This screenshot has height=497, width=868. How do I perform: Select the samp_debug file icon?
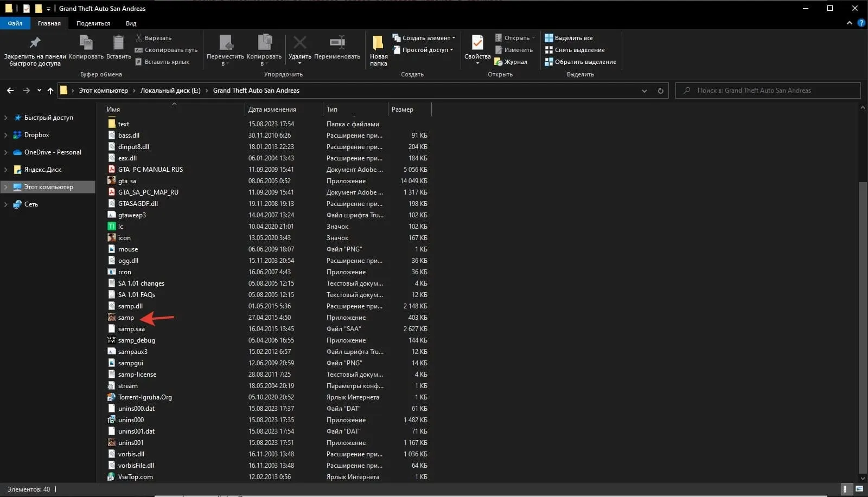(x=112, y=340)
